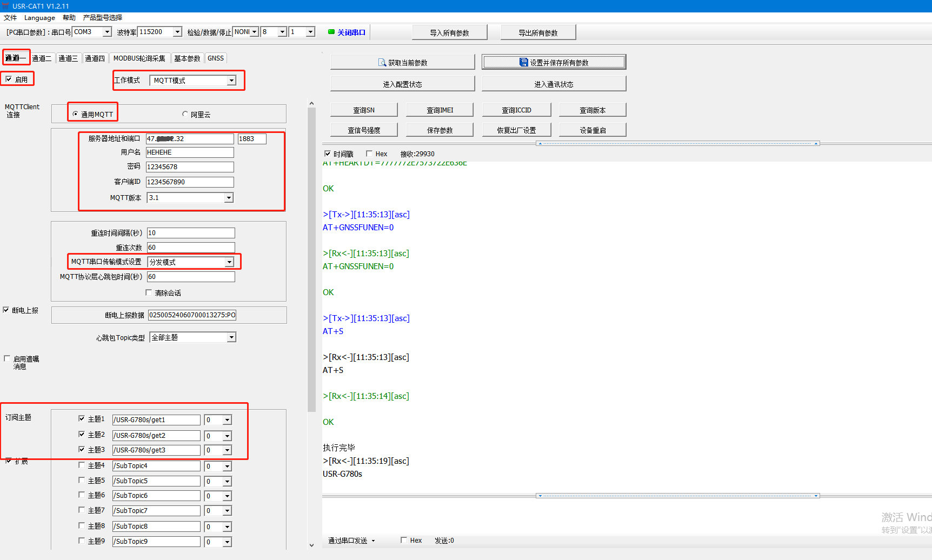Open the 产品型号选择 menu
The image size is (932, 560).
(x=102, y=17)
